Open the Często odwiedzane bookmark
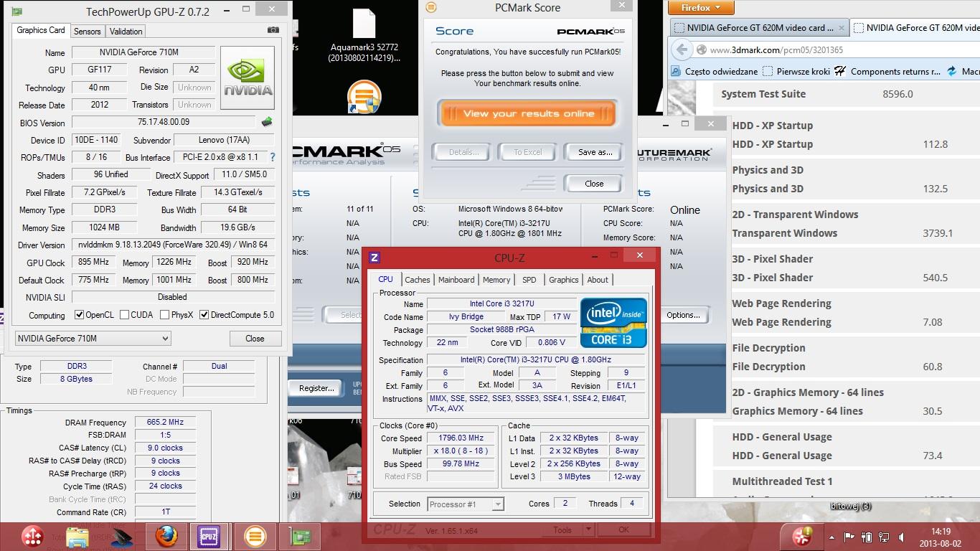Viewport: 980px width, 551px height. pyautogui.click(x=715, y=71)
